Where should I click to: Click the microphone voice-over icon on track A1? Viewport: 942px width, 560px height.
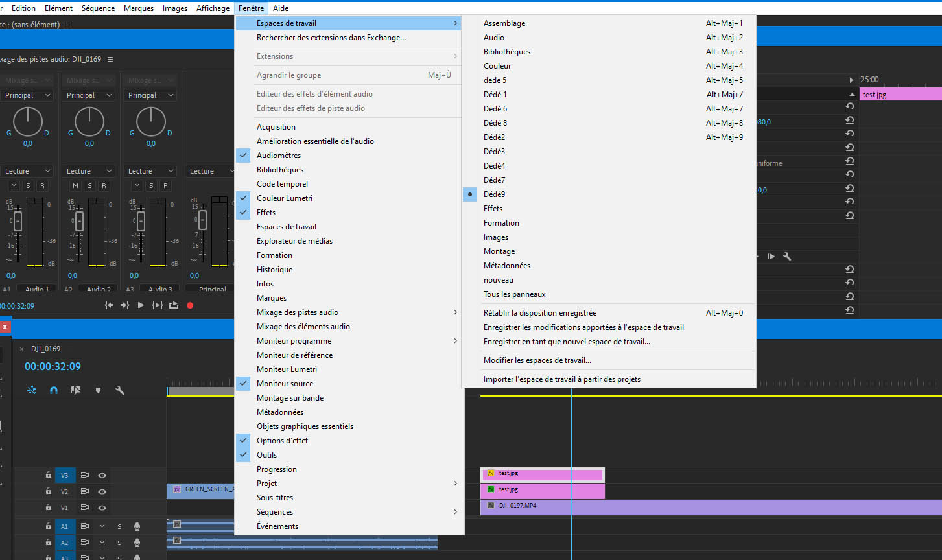point(137,526)
